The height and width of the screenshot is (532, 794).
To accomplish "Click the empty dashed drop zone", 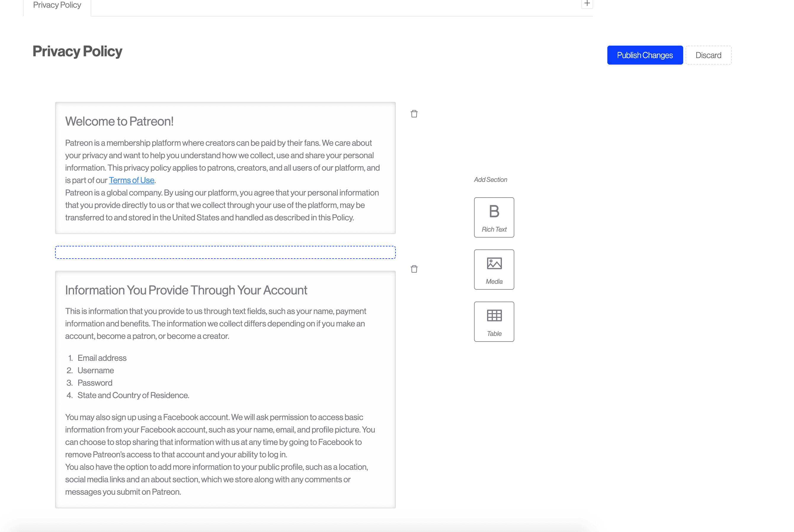I will tap(225, 252).
